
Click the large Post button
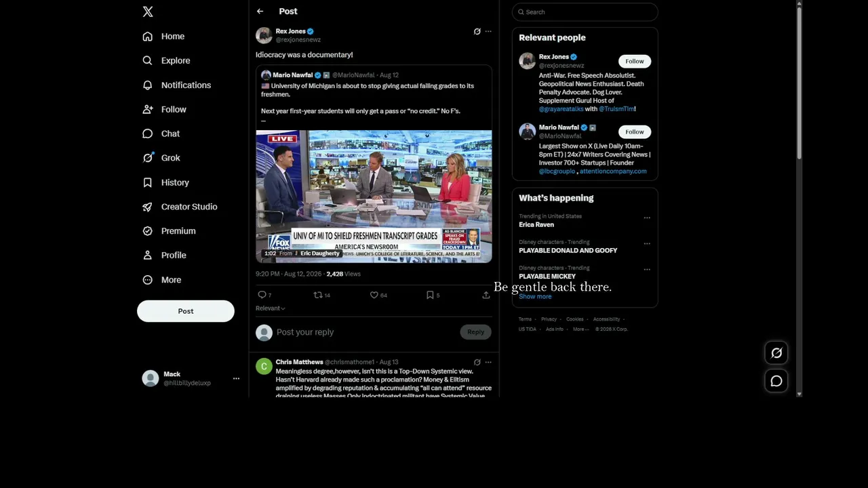[x=186, y=311]
